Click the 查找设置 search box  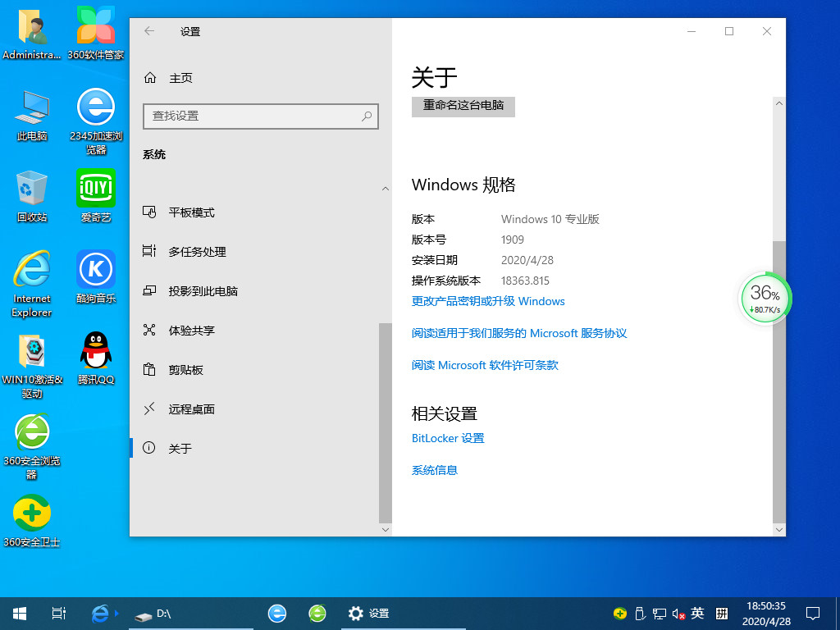click(x=260, y=116)
